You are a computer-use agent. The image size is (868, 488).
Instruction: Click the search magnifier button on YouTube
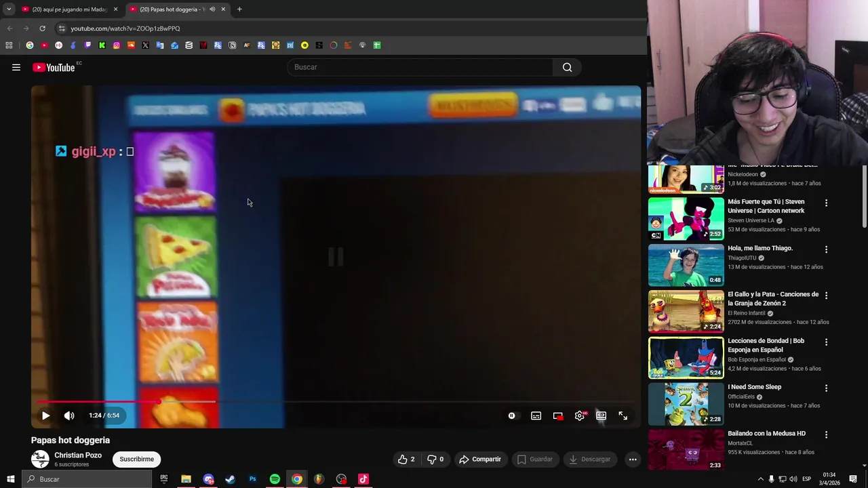(x=567, y=67)
